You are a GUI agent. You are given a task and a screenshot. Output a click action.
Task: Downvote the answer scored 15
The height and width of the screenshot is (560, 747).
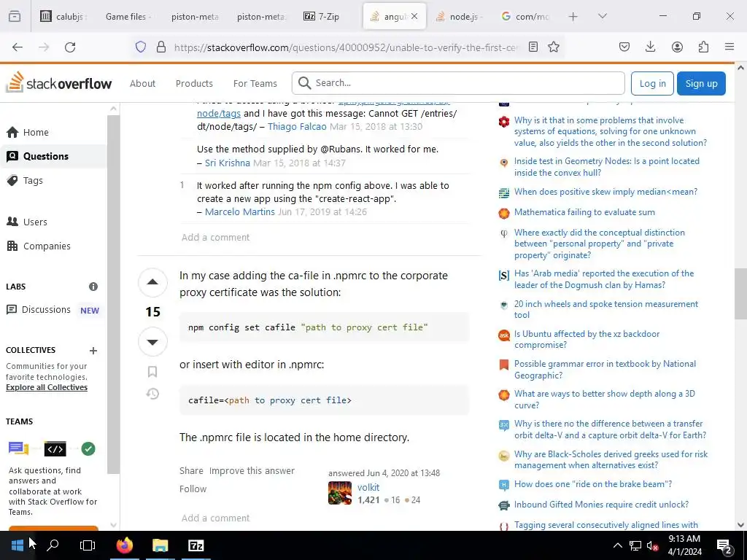pyautogui.click(x=152, y=342)
